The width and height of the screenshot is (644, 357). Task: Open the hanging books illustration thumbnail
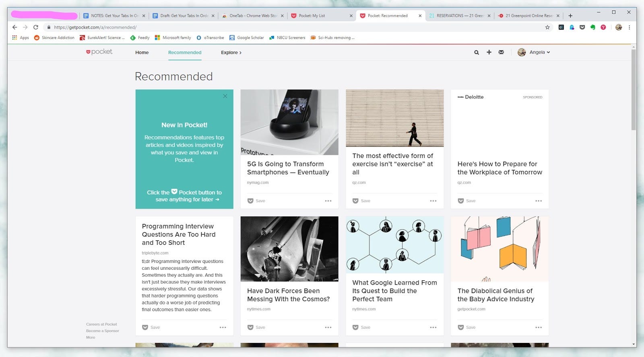click(x=500, y=249)
